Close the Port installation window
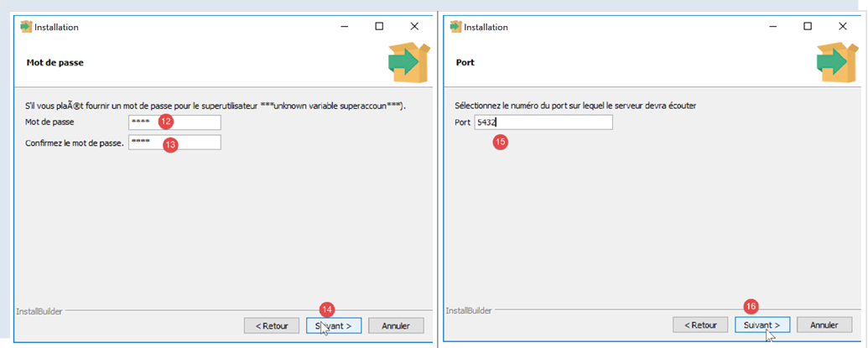The image size is (868, 348). (x=843, y=27)
